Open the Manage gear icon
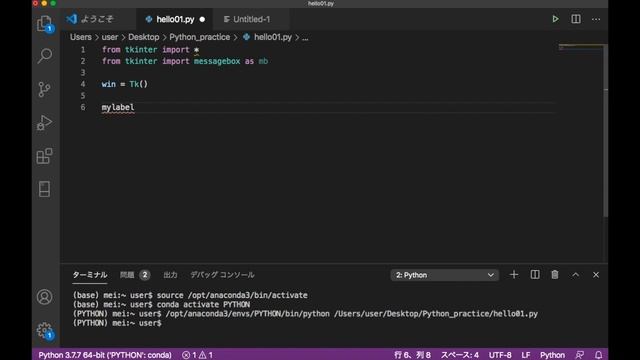The image size is (640, 360). coord(44,330)
